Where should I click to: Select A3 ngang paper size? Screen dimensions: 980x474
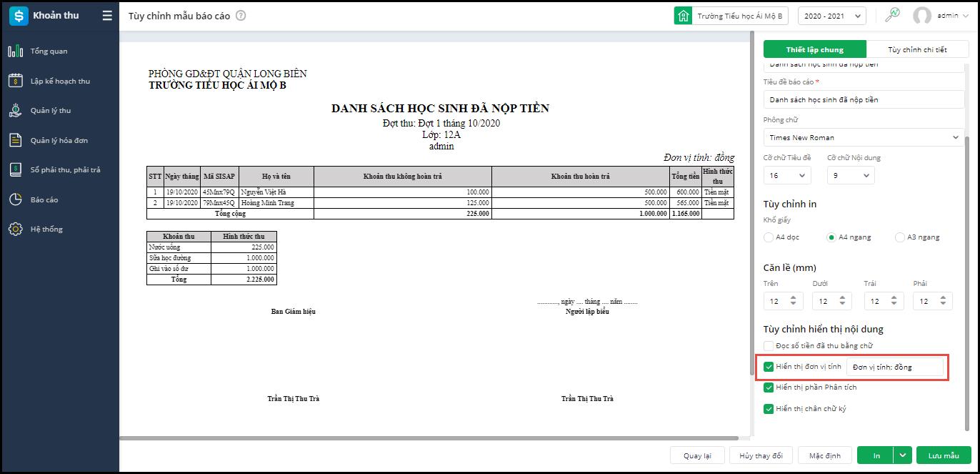click(x=900, y=237)
